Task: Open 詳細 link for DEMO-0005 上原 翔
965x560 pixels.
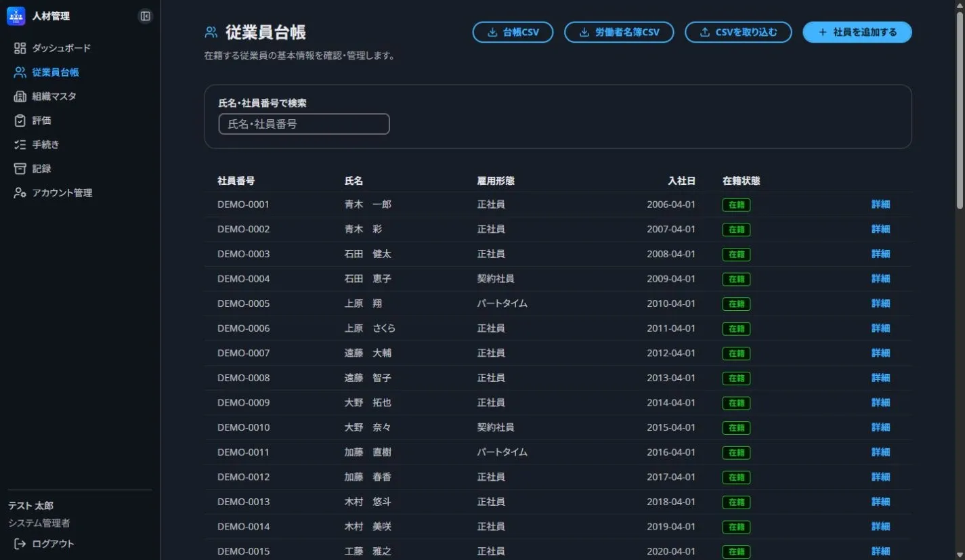Action: (x=880, y=303)
